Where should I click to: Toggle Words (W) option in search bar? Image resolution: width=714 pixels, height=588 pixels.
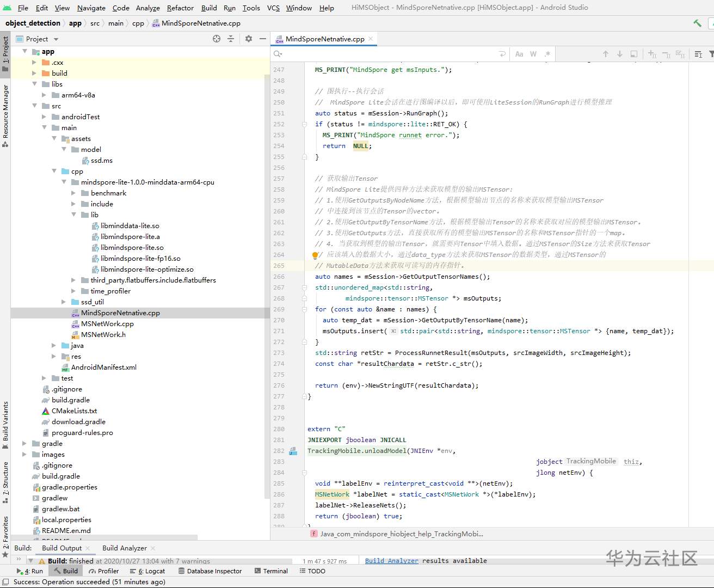[533, 54]
